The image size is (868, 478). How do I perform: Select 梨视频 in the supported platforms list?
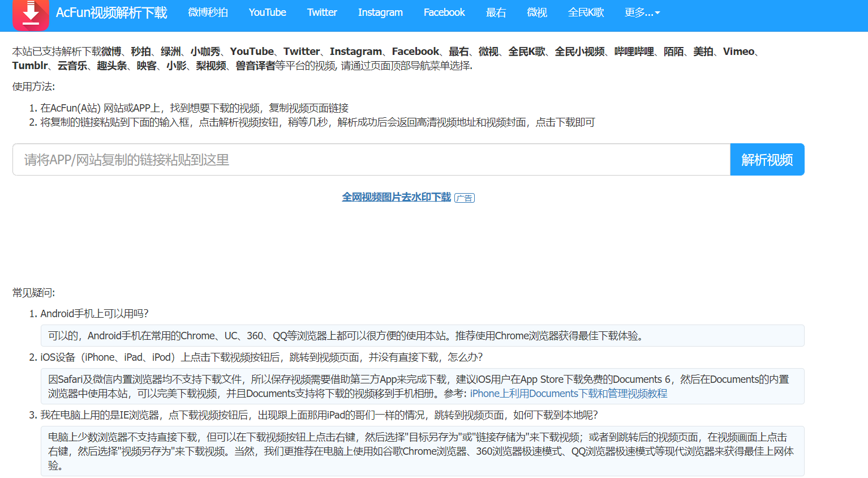pyautogui.click(x=211, y=66)
